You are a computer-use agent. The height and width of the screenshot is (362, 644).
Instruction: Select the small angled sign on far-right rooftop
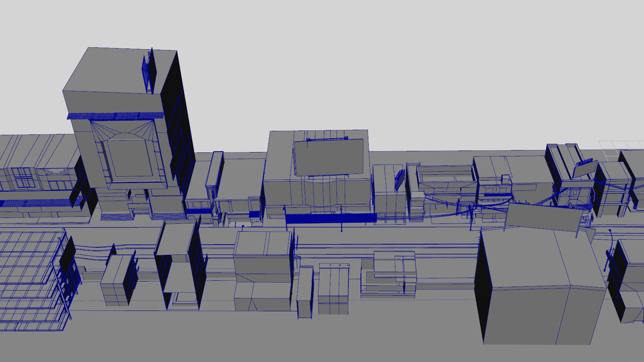tap(584, 169)
